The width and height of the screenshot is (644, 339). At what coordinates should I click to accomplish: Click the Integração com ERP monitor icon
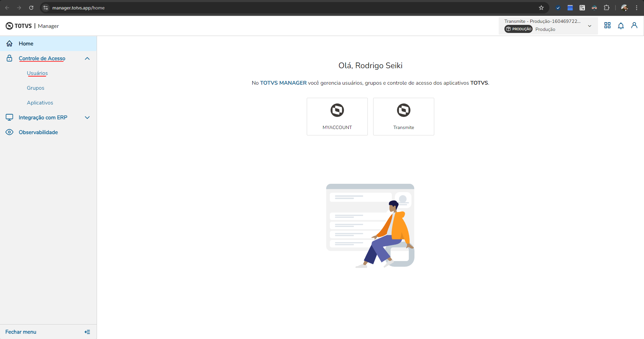click(9, 117)
